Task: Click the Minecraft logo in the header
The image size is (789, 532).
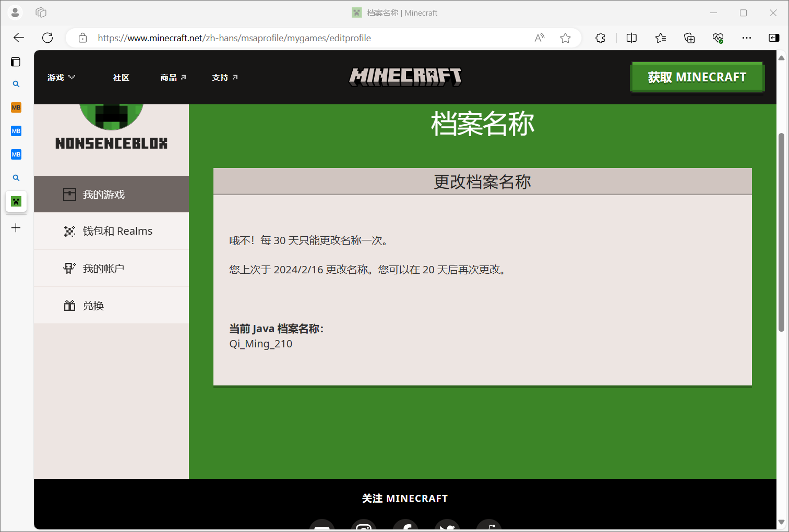Action: pos(405,77)
